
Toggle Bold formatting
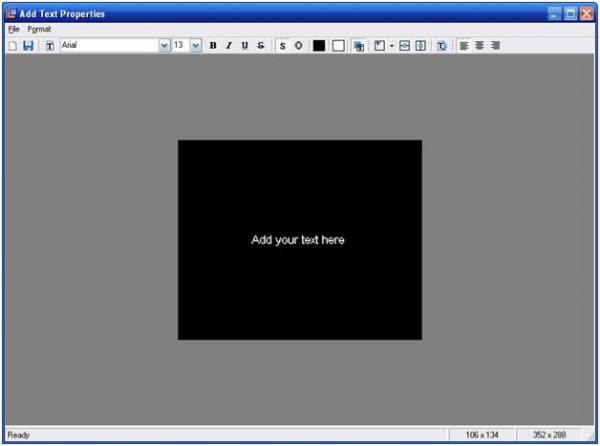coord(213,46)
